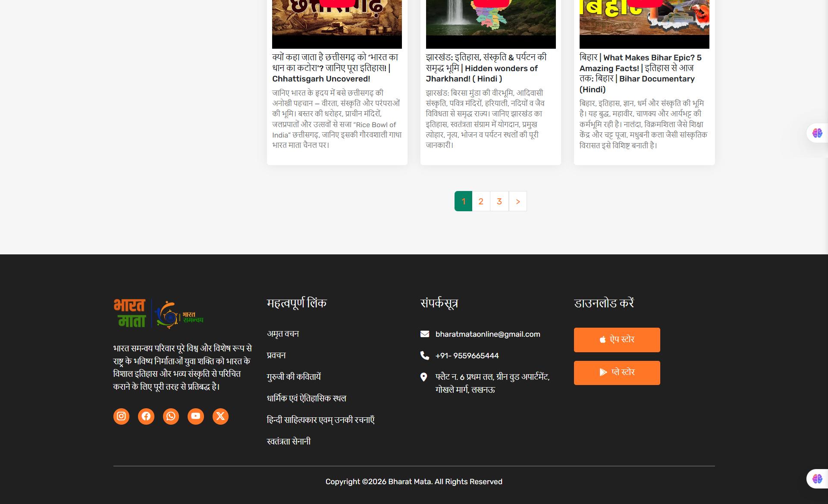The image size is (828, 504).
Task: Click the lower brain extension icon
Action: pos(817,479)
